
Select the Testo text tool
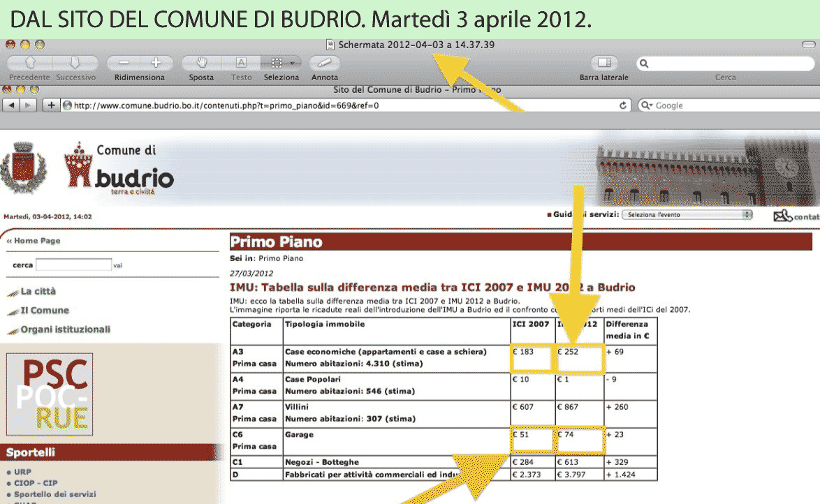click(241, 63)
